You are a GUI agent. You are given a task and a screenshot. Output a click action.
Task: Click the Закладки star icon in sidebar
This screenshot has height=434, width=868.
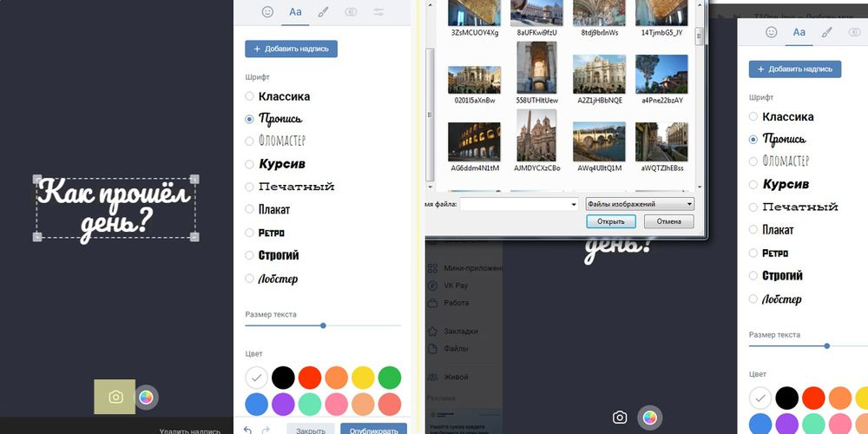[x=433, y=332]
